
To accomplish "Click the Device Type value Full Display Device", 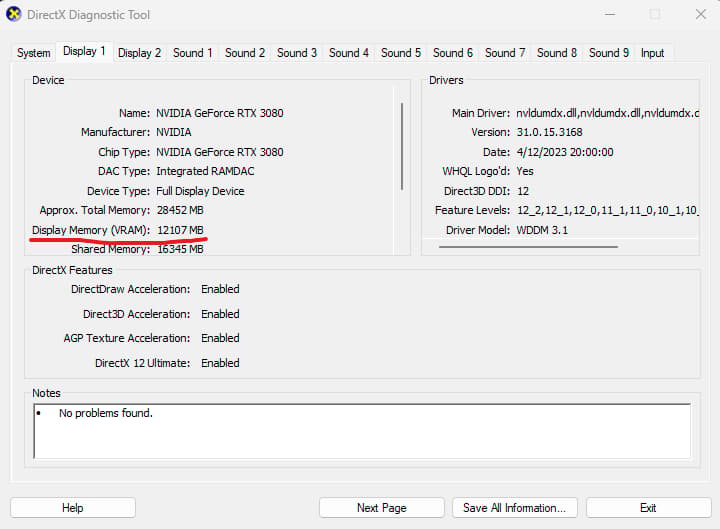I will pos(200,191).
